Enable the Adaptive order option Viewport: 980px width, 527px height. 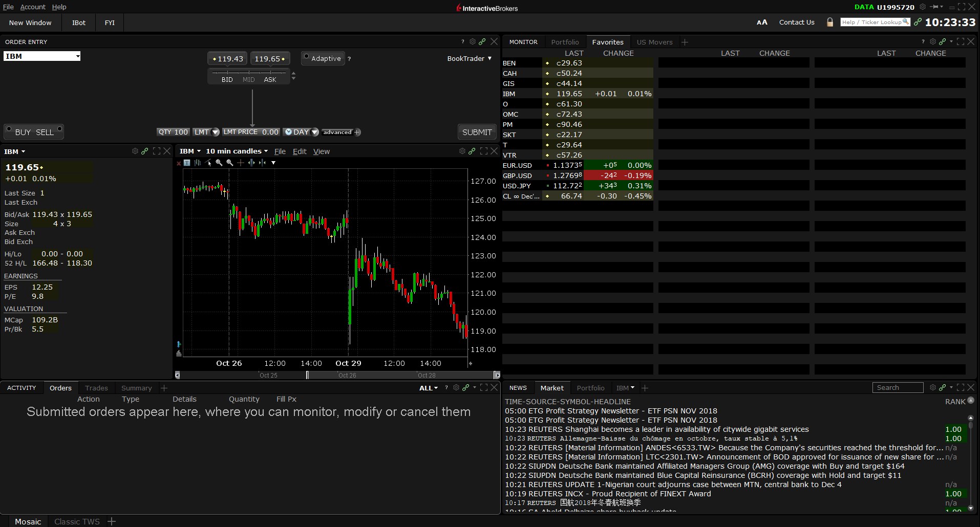coord(306,56)
